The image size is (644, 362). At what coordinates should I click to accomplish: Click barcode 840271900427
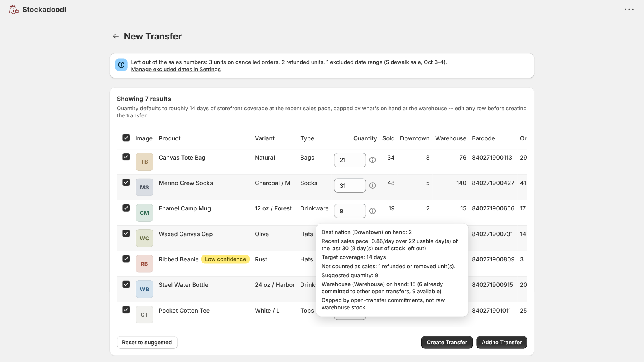493,183
